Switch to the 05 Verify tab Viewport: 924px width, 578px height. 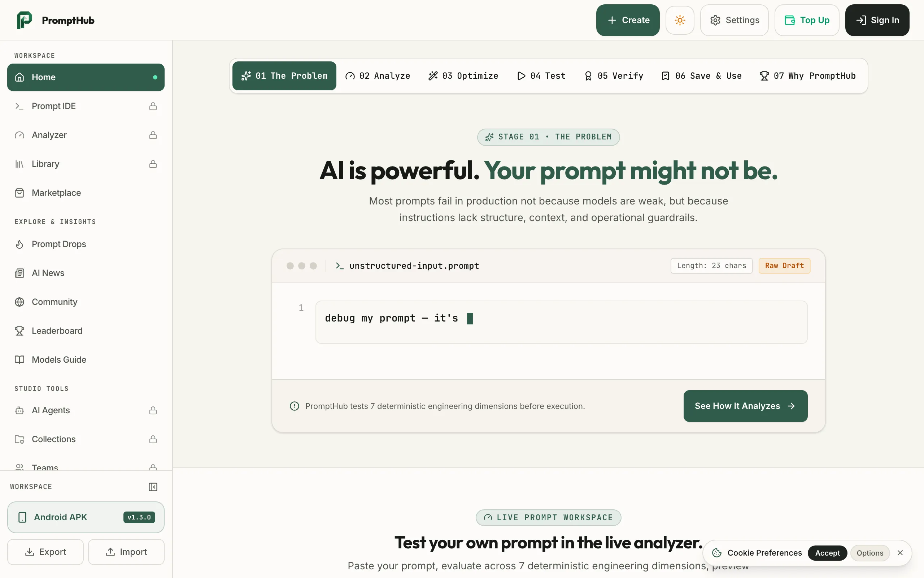613,76
